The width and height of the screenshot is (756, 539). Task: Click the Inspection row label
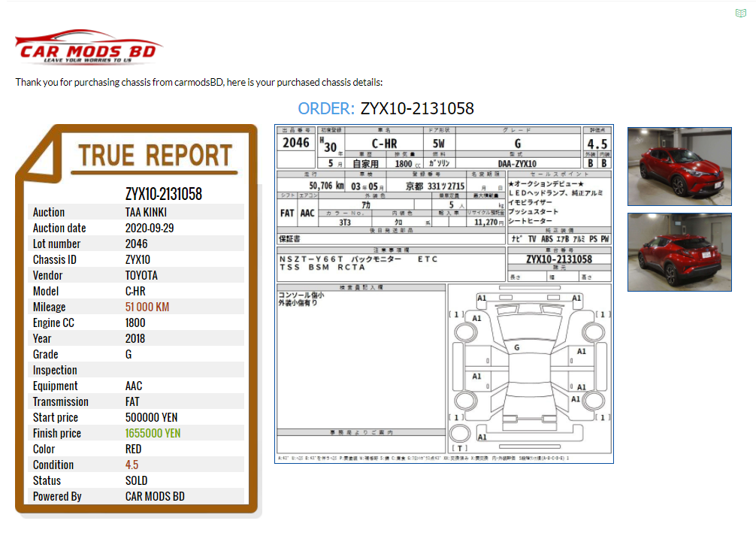coord(55,371)
